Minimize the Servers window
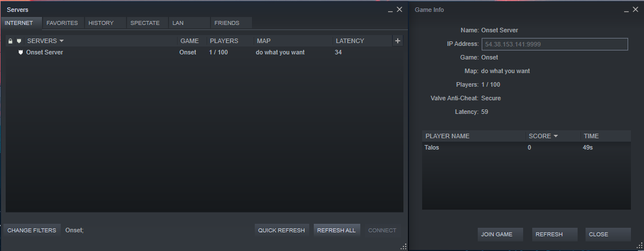The width and height of the screenshot is (644, 251). [x=390, y=10]
